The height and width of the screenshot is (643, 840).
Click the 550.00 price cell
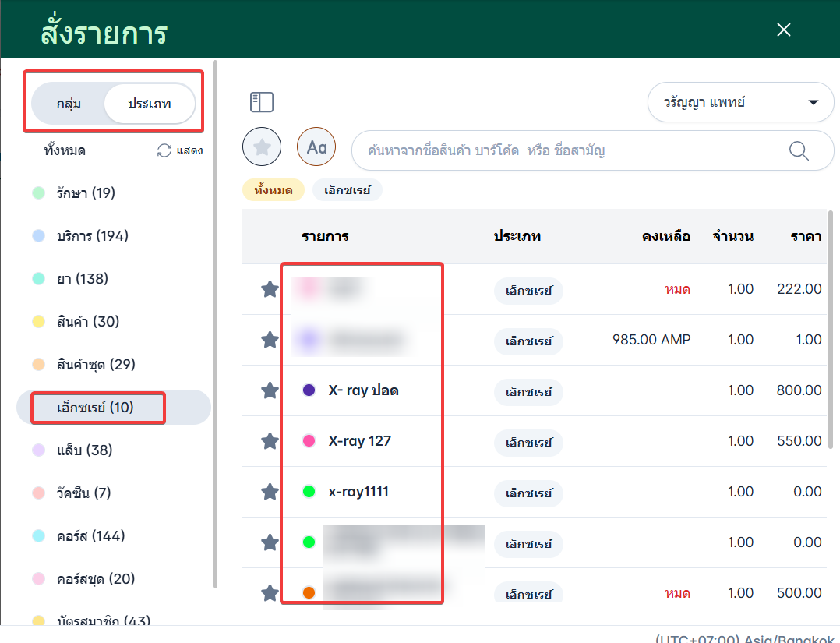point(799,441)
